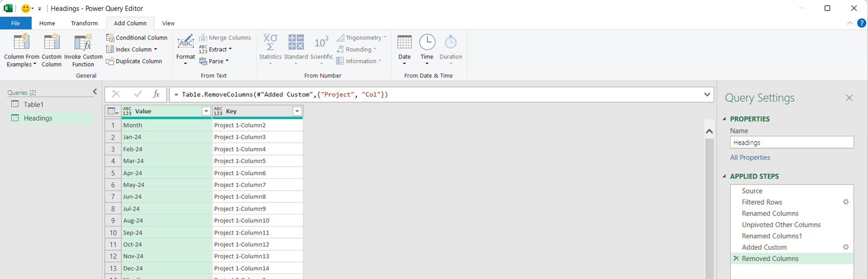
Task: Open All Properties link
Action: [750, 158]
